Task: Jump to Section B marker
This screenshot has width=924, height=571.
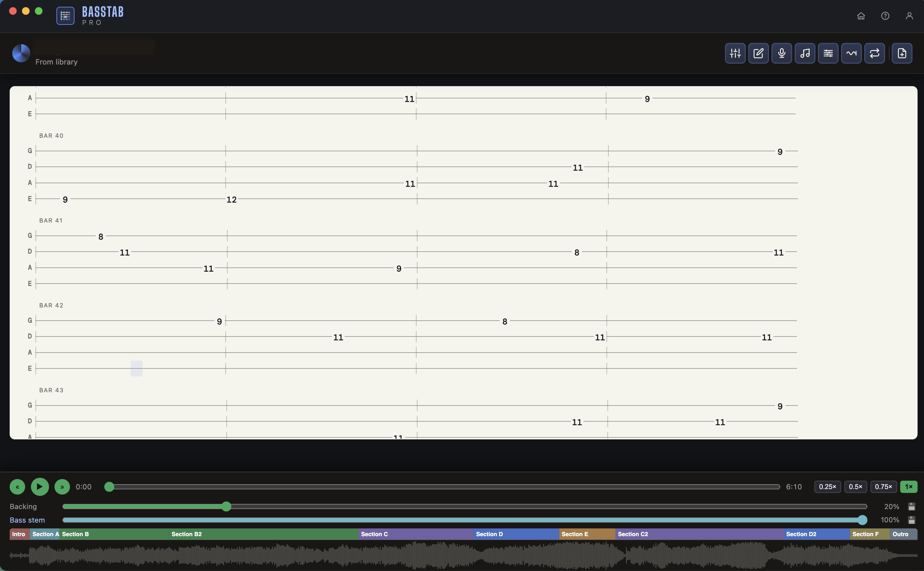Action: point(114,534)
